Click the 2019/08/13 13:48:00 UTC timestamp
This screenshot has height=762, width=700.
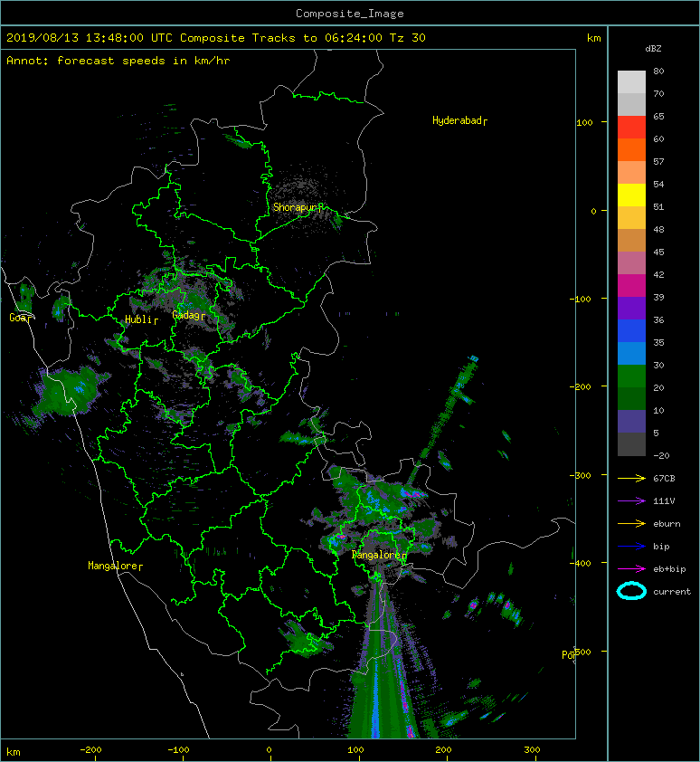point(90,38)
